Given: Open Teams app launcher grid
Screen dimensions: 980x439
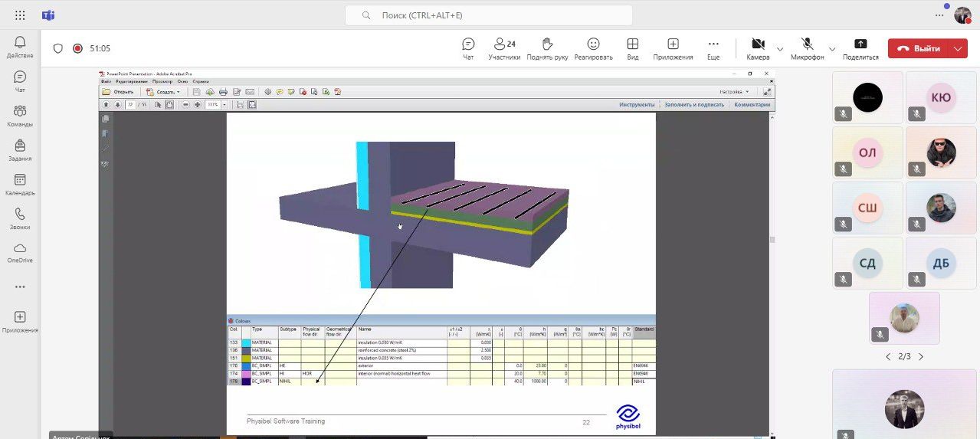Looking at the screenshot, I should pos(20,15).
